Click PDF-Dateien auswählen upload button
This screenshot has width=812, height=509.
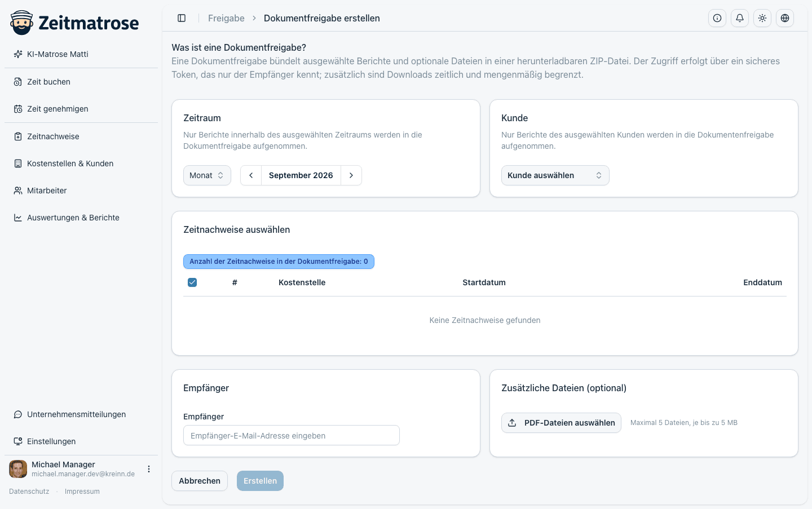[x=561, y=423]
